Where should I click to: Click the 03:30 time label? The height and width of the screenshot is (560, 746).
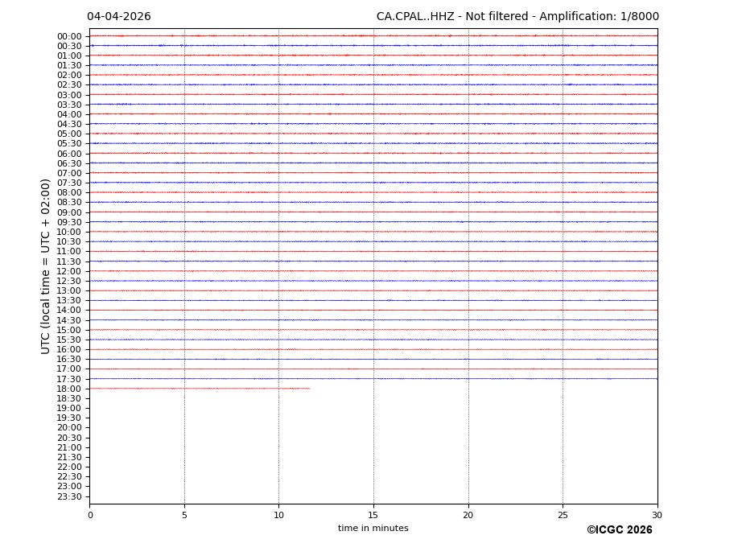[69, 105]
